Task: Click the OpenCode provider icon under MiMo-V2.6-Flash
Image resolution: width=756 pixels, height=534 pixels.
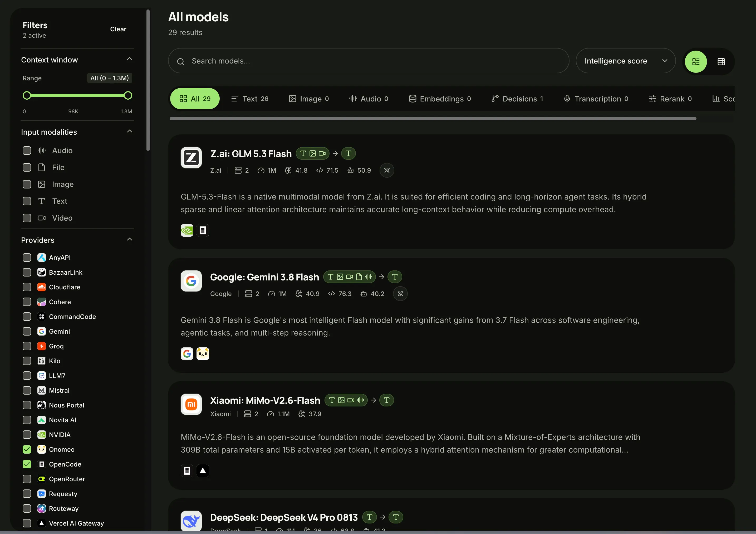Action: point(187,471)
